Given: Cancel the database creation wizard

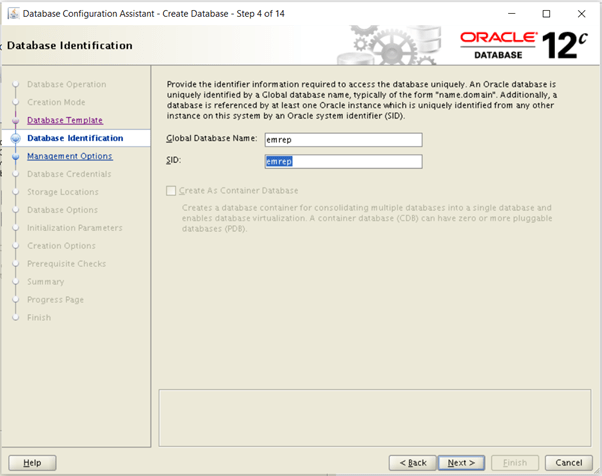Looking at the screenshot, I should pyautogui.click(x=568, y=463).
